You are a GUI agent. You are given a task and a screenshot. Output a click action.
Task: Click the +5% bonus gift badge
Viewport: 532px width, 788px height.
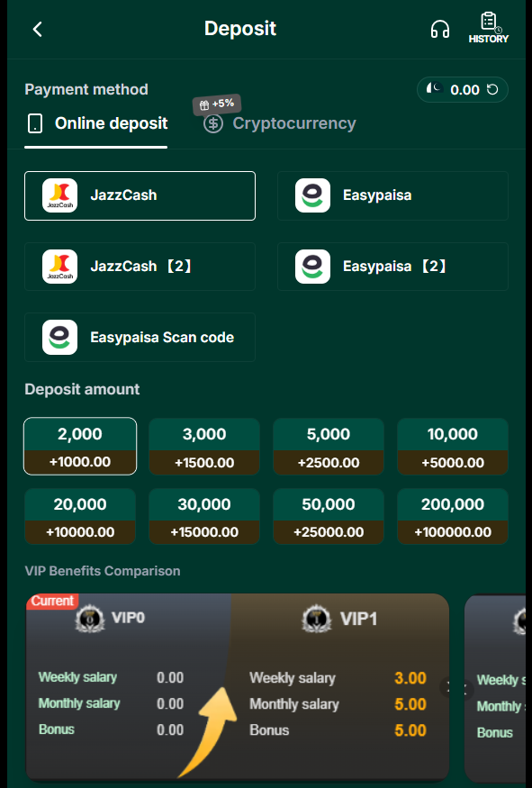217,104
